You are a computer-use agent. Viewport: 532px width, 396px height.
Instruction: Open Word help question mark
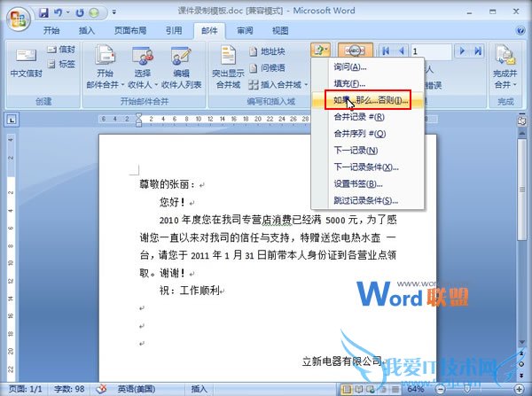pyautogui.click(x=520, y=30)
